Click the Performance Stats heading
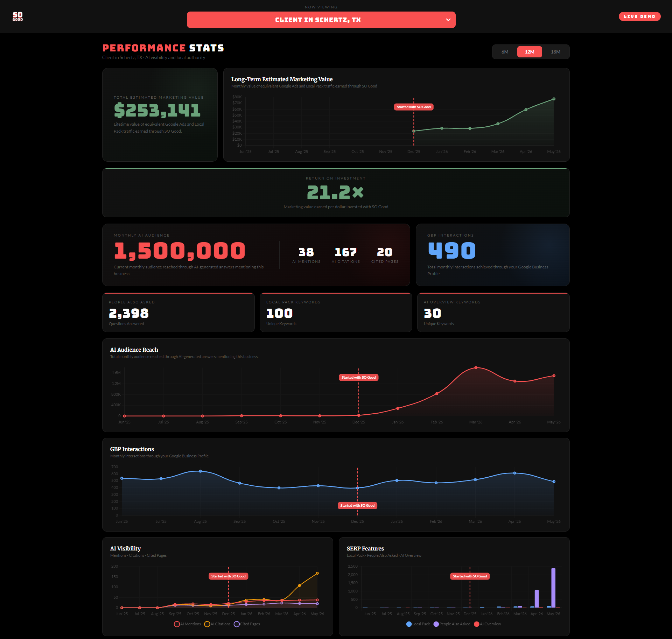Viewport: 672px width, 639px height. coord(163,48)
